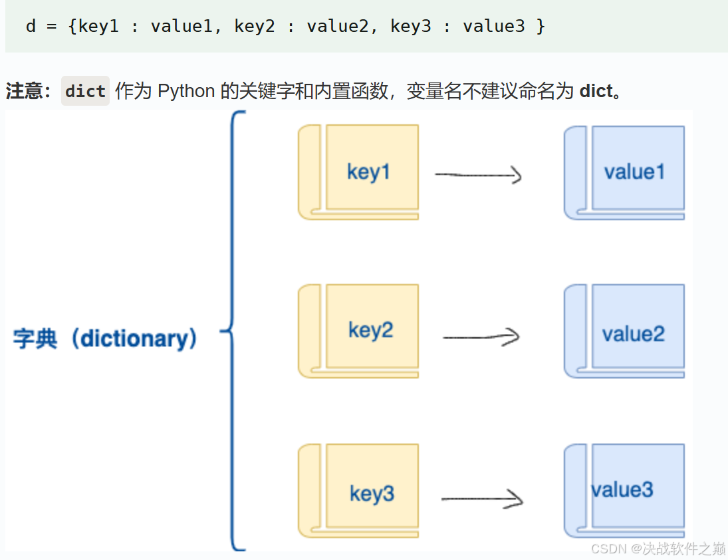Click the "字典 (dictionary)" diagram label
This screenshot has width=728, height=560.
(105, 339)
